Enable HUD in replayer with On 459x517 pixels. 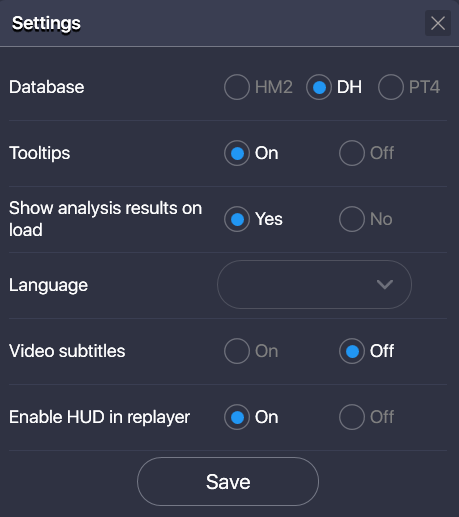[237, 417]
